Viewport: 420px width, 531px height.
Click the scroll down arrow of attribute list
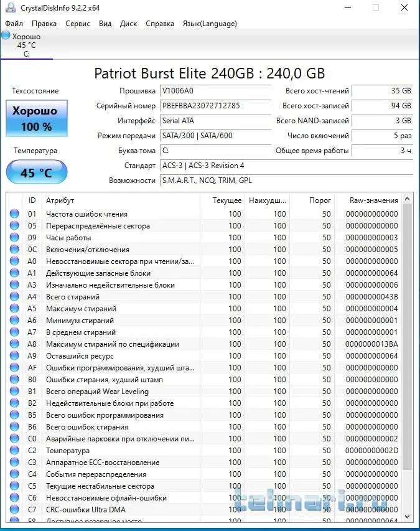[408, 517]
